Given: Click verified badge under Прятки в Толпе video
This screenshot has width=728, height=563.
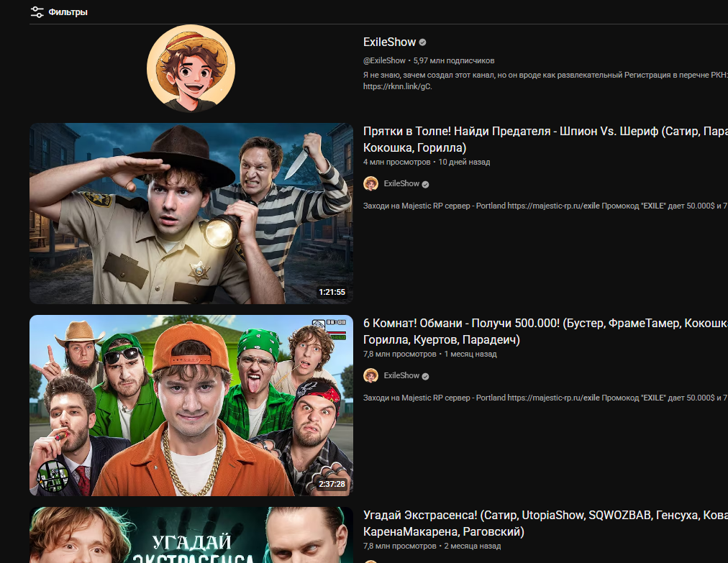Looking at the screenshot, I should click(425, 184).
